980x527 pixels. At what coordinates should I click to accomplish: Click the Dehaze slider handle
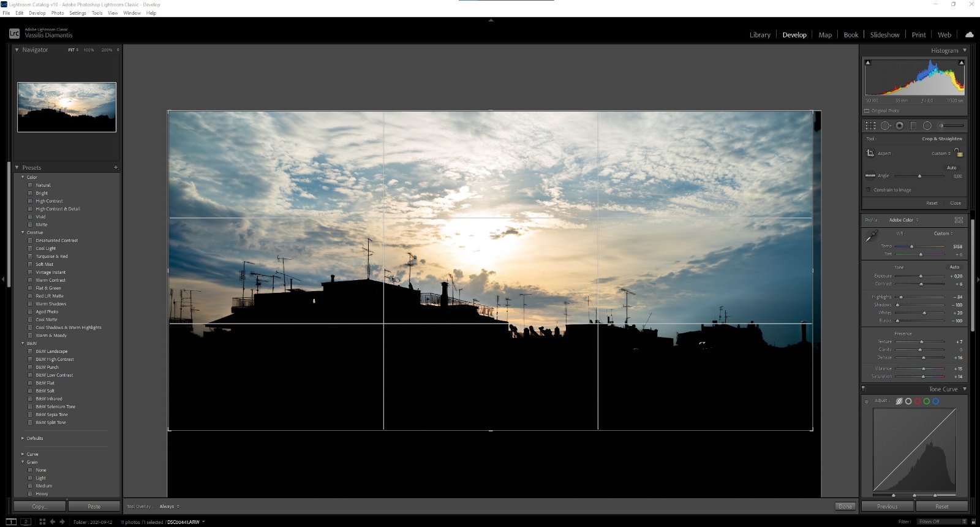[x=924, y=358]
